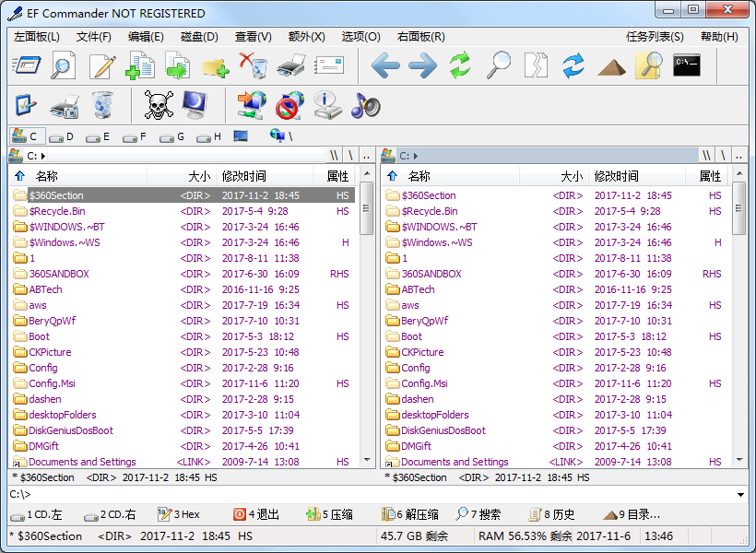
Task: Click the 4 退出 function button
Action: click(x=256, y=514)
